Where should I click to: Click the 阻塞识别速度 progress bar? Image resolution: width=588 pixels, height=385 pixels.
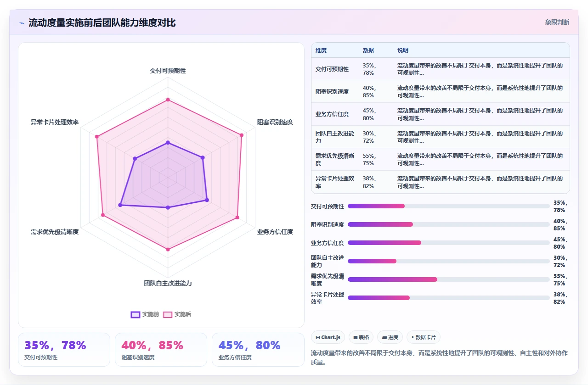pos(448,224)
